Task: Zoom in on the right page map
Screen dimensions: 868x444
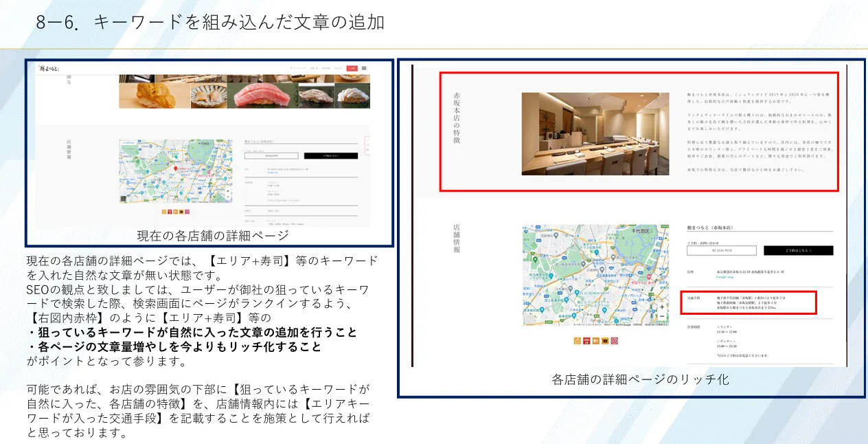Action: [x=662, y=307]
